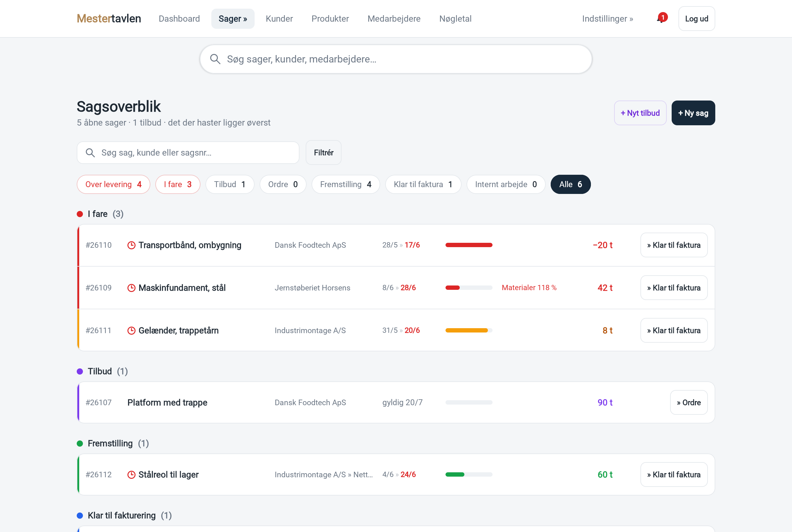
Task: Click case number #26111
Action: (98, 330)
